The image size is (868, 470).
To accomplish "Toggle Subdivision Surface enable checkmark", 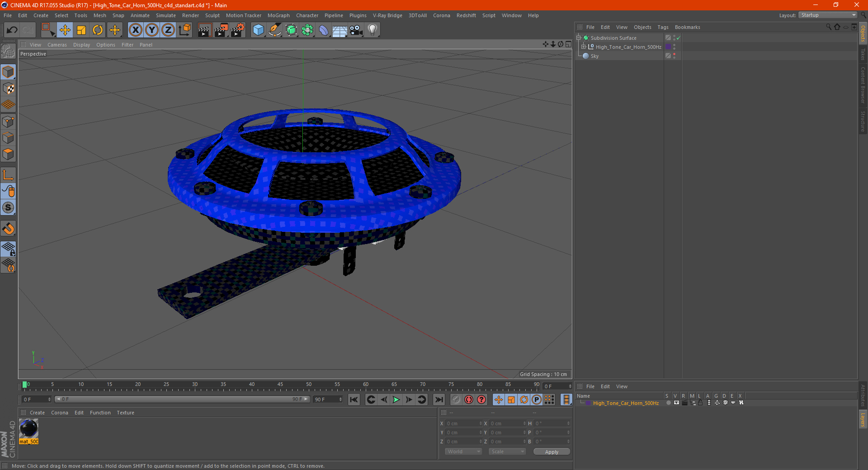I will 678,38.
